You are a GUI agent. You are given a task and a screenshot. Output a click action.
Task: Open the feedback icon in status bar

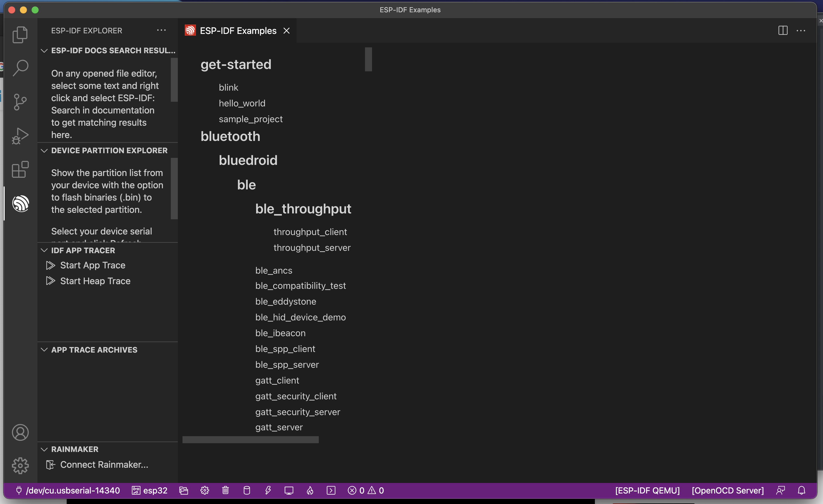pyautogui.click(x=781, y=490)
